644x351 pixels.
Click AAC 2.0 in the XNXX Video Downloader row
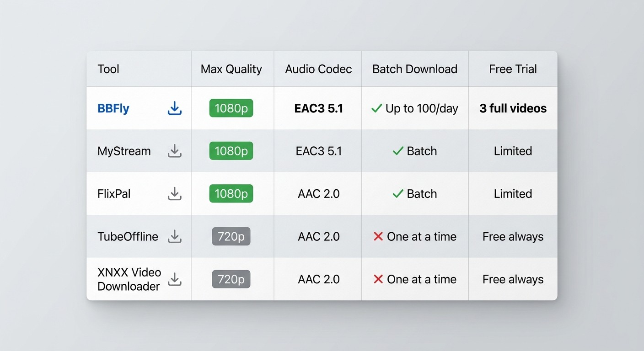click(x=319, y=279)
